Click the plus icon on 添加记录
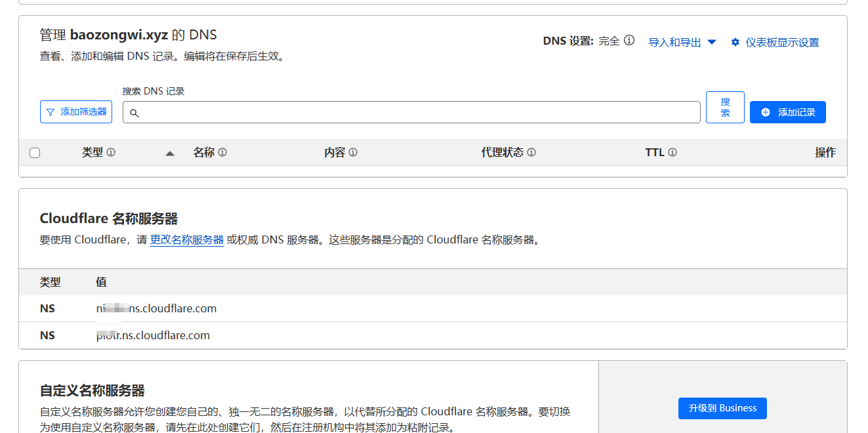The image size is (868, 433). [x=766, y=112]
